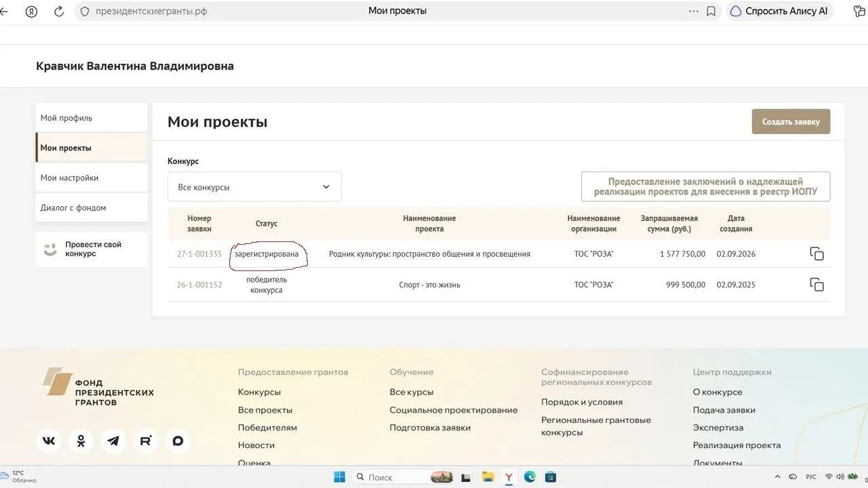Open the footer "Все проекты" link

tap(265, 410)
